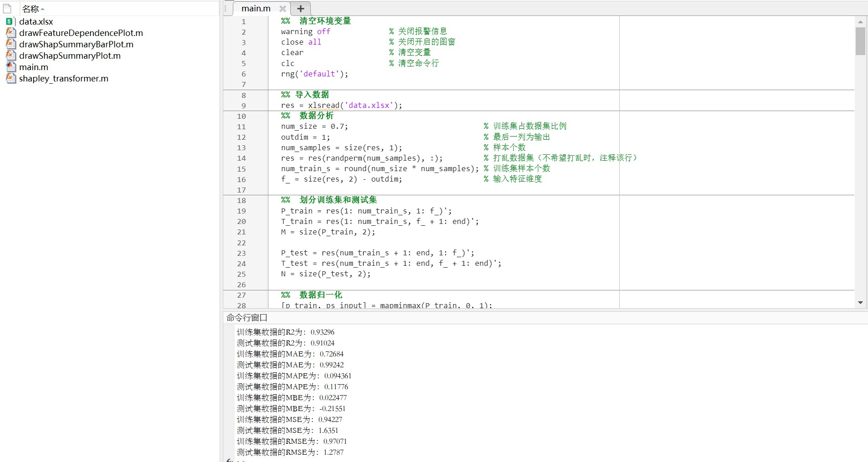Click the drawShapSummaryBarPlot.m file icon
Screen dimensions: 868x462
click(x=10, y=44)
